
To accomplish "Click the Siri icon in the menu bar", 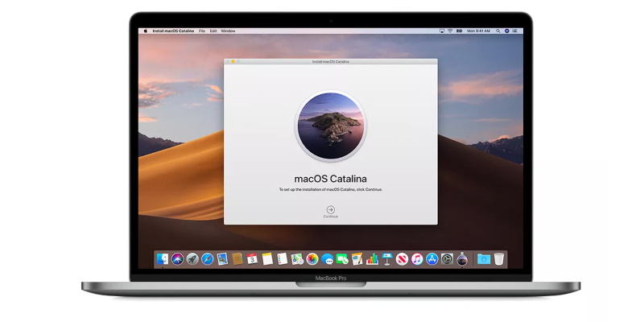I will 507,31.
